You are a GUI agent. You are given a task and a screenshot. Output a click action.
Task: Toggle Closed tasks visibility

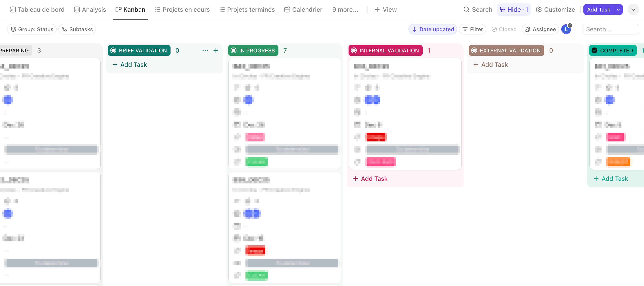504,29
